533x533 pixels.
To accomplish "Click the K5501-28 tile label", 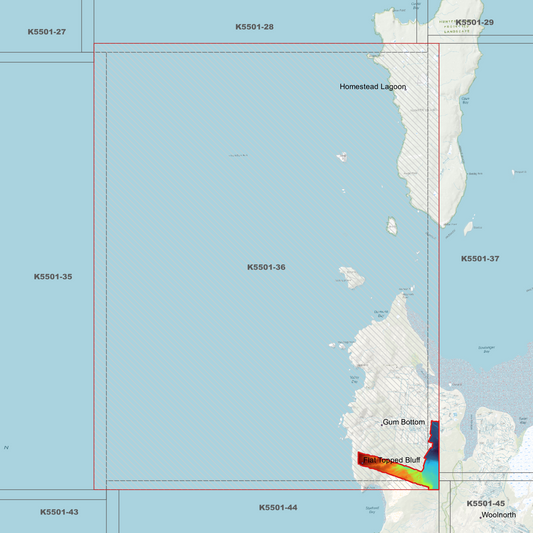I will click(255, 27).
